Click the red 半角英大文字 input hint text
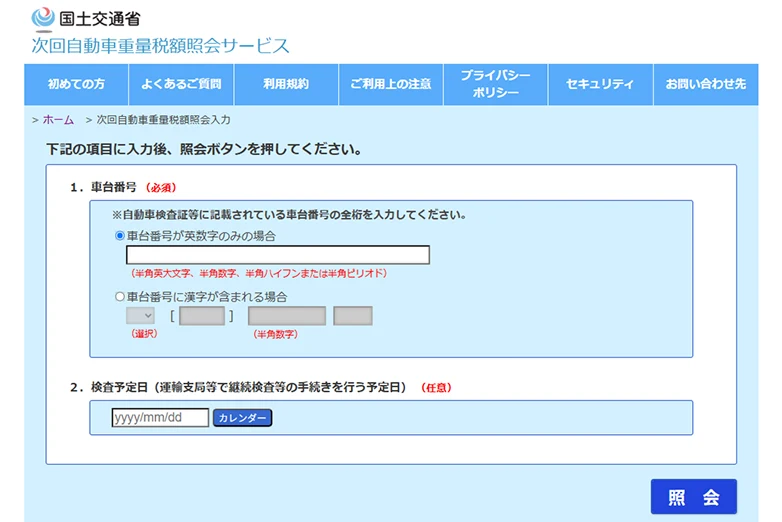 tap(259, 273)
